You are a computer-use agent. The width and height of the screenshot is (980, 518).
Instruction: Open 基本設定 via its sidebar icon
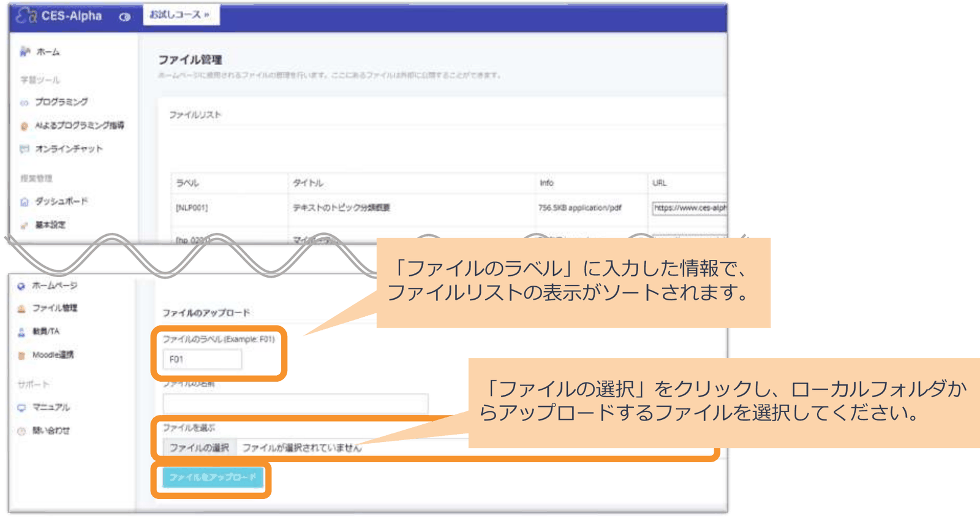click(x=24, y=225)
